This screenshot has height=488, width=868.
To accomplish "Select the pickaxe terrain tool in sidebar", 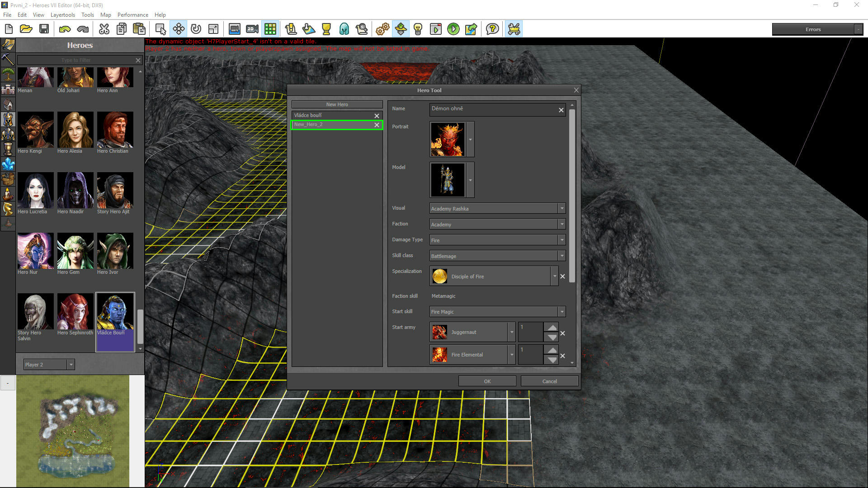I will click(x=8, y=59).
